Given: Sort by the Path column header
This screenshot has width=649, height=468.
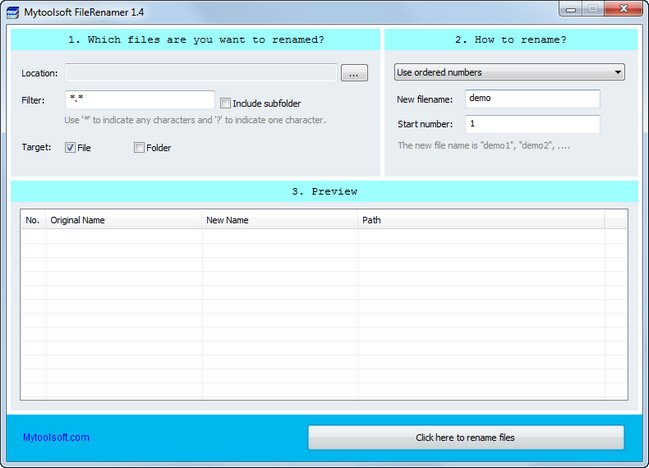Looking at the screenshot, I should pos(481,220).
